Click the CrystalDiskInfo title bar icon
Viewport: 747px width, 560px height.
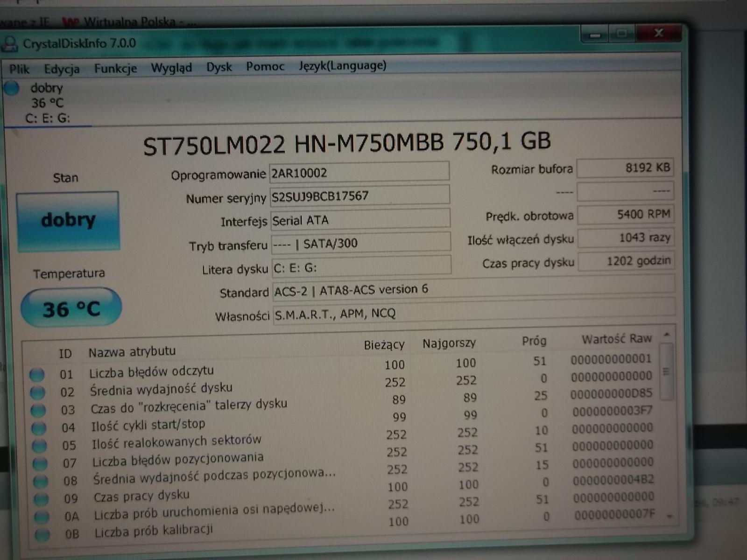9,44
